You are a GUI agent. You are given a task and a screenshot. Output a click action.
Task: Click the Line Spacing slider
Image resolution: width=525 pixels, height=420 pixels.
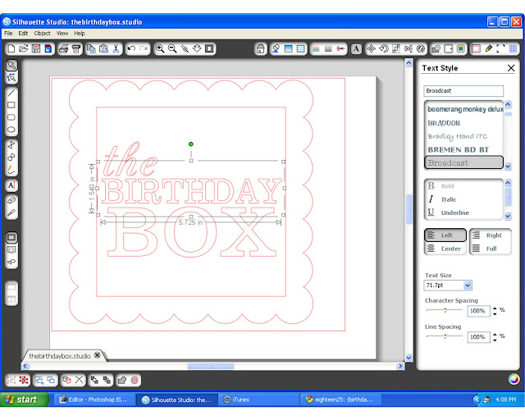coord(444,337)
